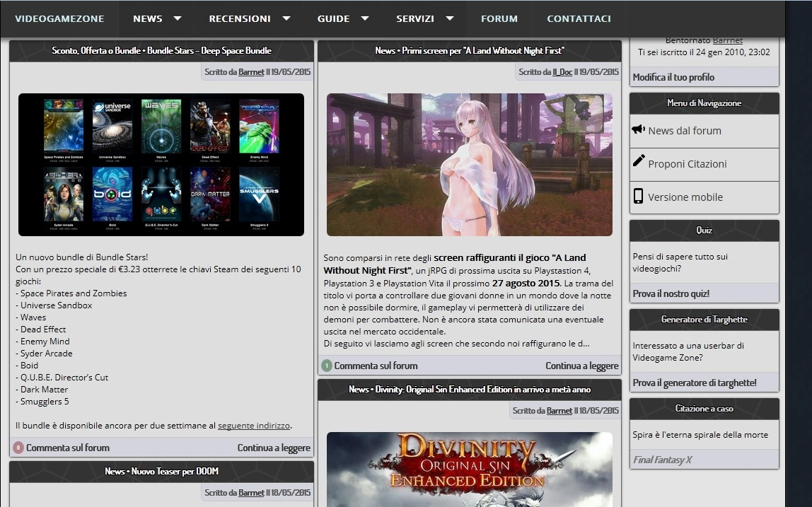Click the Generatore di Targhette panel header
The width and height of the screenshot is (812, 507).
[704, 320]
